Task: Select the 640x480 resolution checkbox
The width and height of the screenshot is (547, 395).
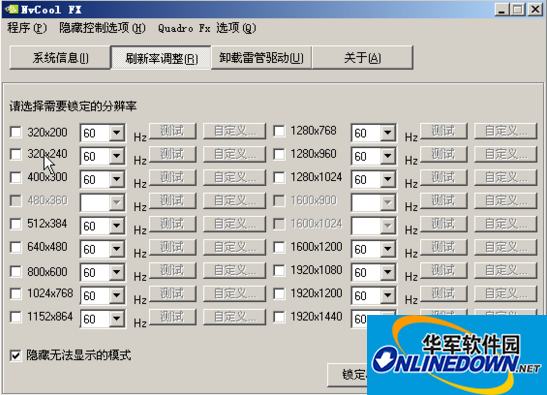Action: click(x=16, y=247)
